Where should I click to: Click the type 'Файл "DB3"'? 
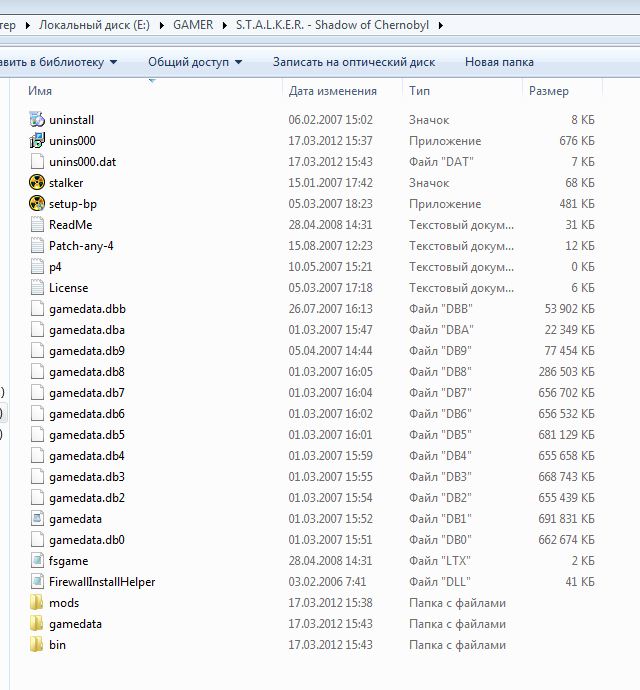pyautogui.click(x=440, y=477)
